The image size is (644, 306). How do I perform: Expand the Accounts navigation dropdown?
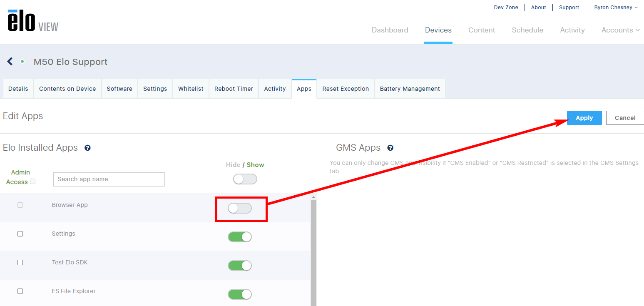620,30
